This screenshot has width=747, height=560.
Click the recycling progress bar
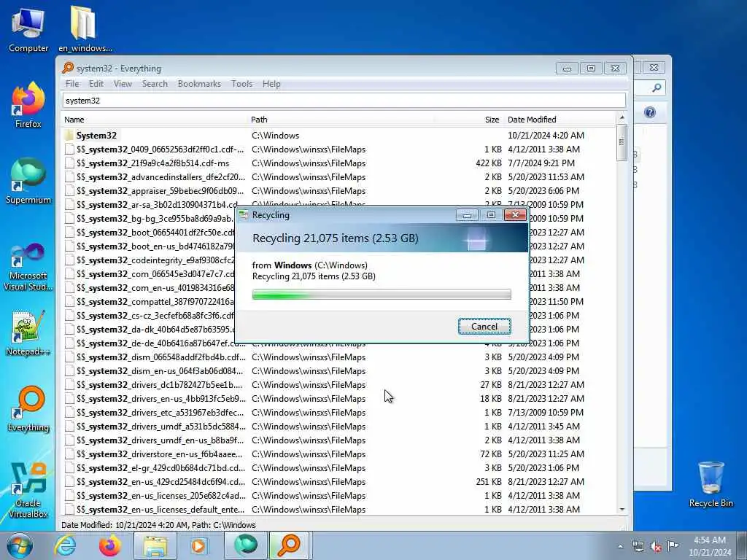point(382,295)
